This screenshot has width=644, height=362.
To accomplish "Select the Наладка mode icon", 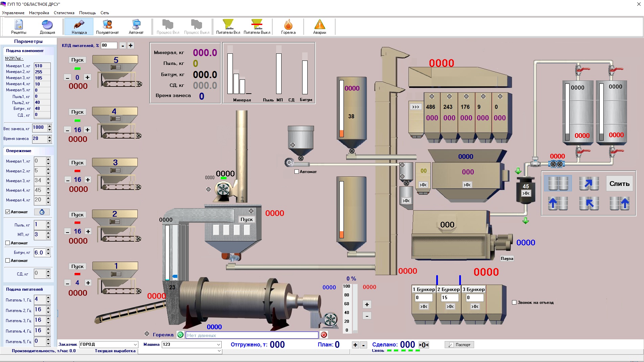I will [79, 27].
